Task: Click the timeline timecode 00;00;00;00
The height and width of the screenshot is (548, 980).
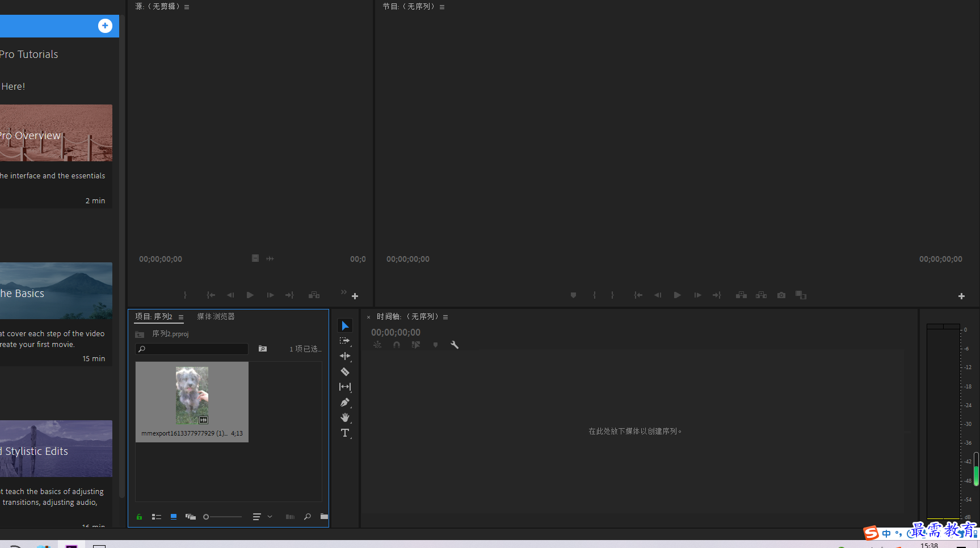Action: click(x=396, y=332)
